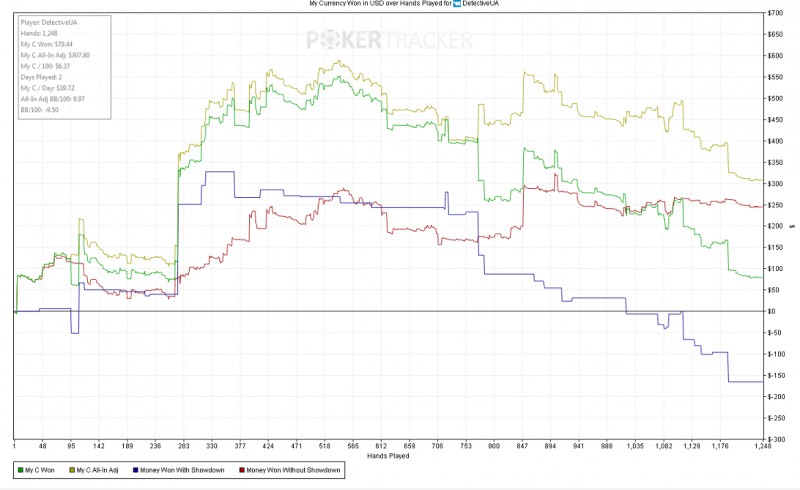
Task: Select the My C All-In Adj legend label
Action: pyautogui.click(x=97, y=470)
